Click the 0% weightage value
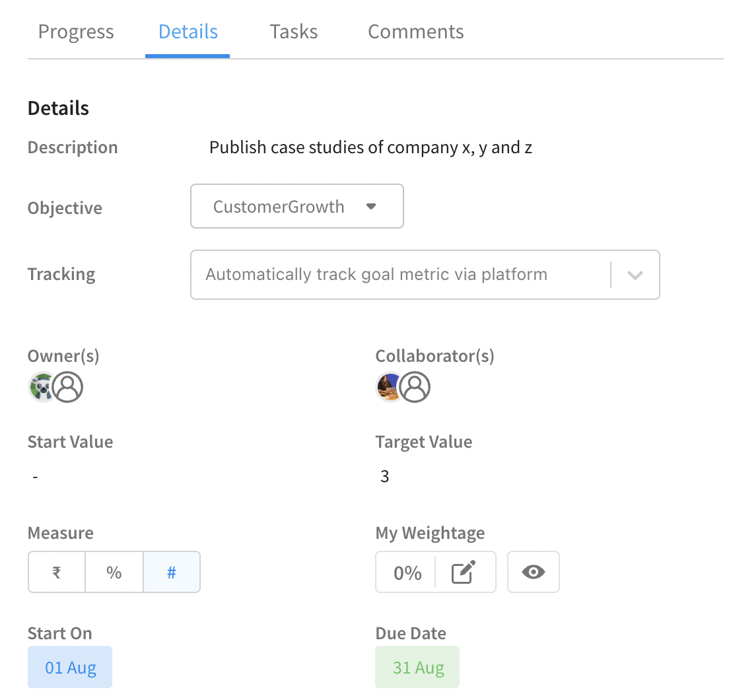Image resolution: width=729 pixels, height=700 pixels. coord(407,573)
